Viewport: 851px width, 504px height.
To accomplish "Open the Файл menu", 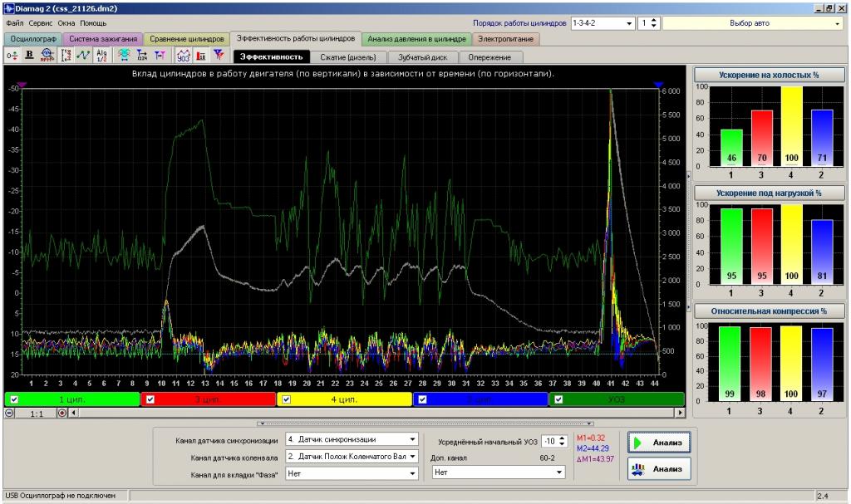I will click(x=15, y=23).
